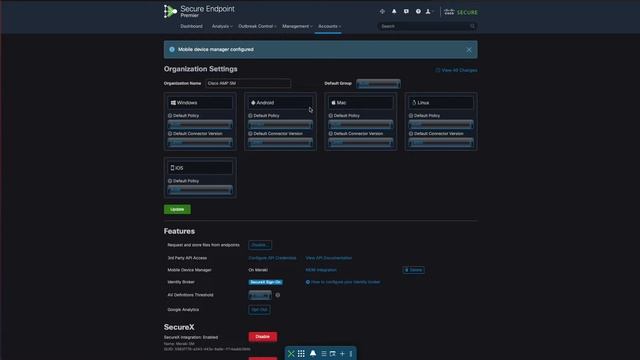
Task: Click the button beside Request and store files from endpoints
Action: [x=260, y=245]
